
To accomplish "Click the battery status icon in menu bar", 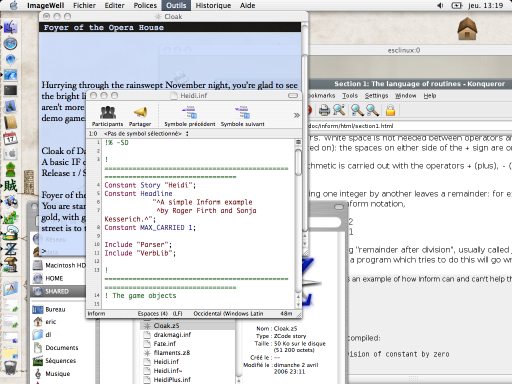I will click(456, 5).
